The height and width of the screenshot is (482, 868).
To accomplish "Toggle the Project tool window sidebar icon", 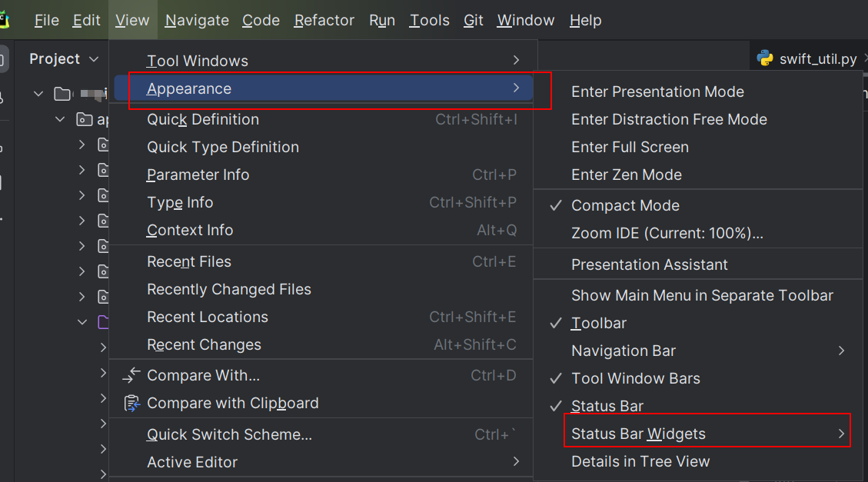I will tap(4, 58).
